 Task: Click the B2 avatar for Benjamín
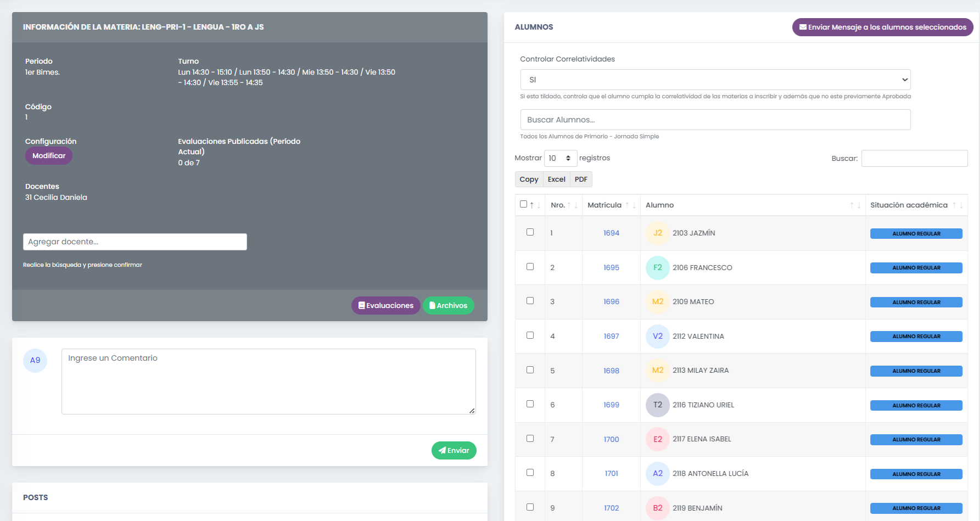pos(657,508)
